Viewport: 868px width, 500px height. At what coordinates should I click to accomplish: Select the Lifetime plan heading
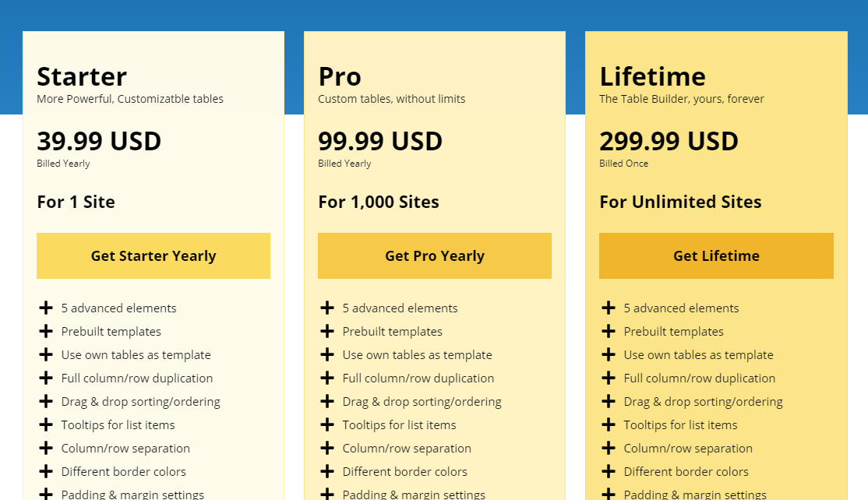[x=653, y=76]
